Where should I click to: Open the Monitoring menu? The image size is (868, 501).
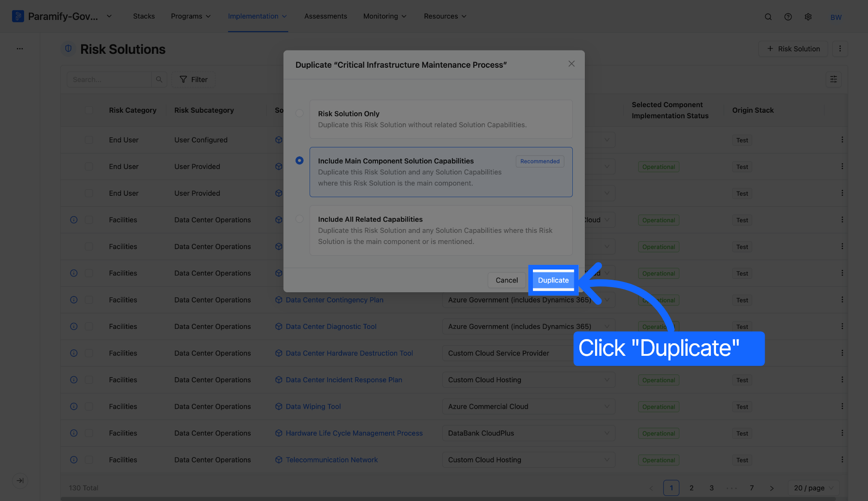(x=385, y=16)
